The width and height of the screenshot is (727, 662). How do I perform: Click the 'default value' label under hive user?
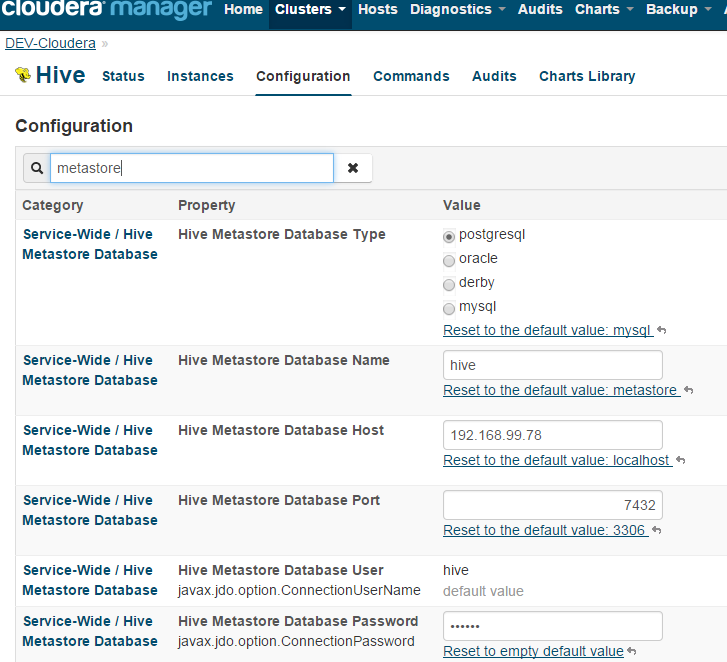[x=483, y=591]
